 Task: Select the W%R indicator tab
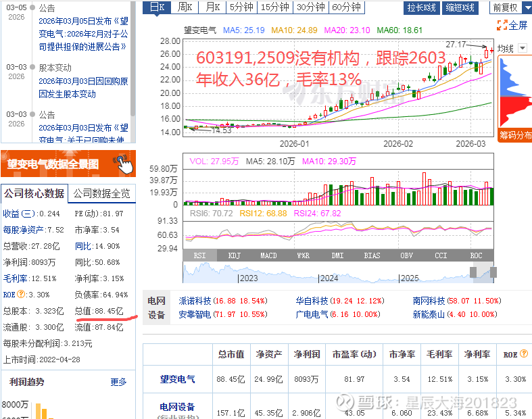pyautogui.click(x=303, y=255)
